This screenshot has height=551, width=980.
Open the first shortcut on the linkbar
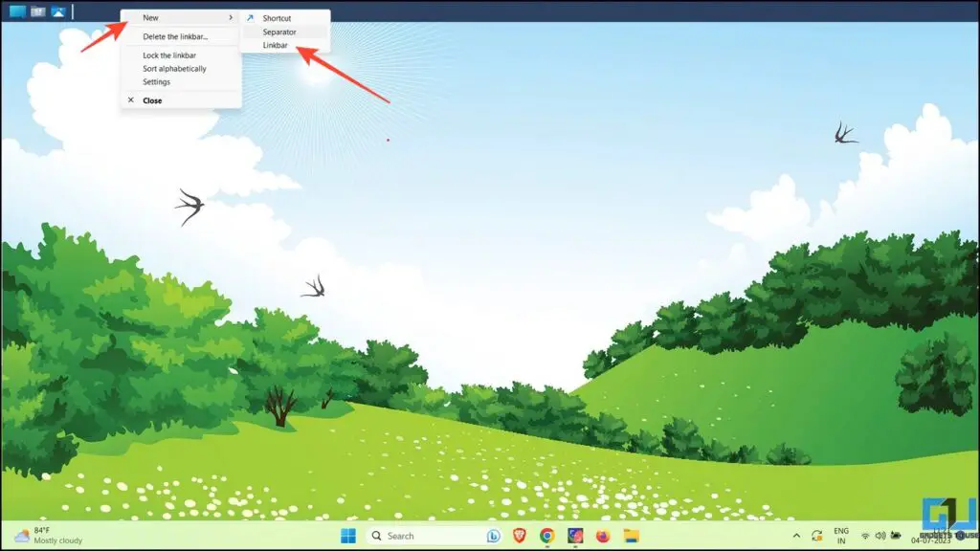[17, 11]
